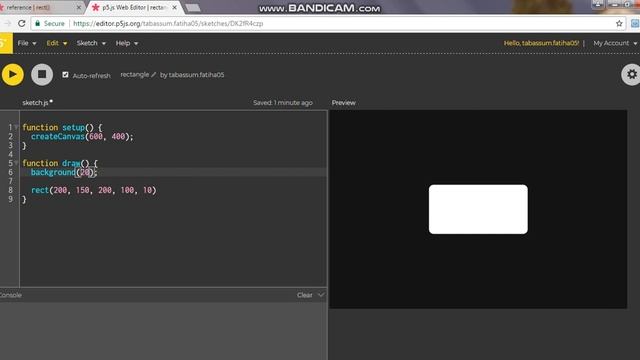The height and width of the screenshot is (360, 640).
Task: Click the Secure padlock indicator
Action: [x=49, y=24]
